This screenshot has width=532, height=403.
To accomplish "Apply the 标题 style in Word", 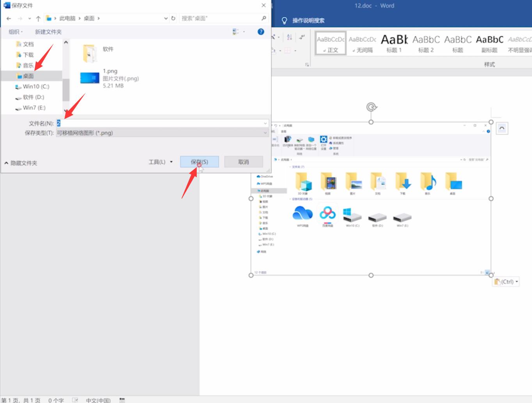I will coord(458,43).
